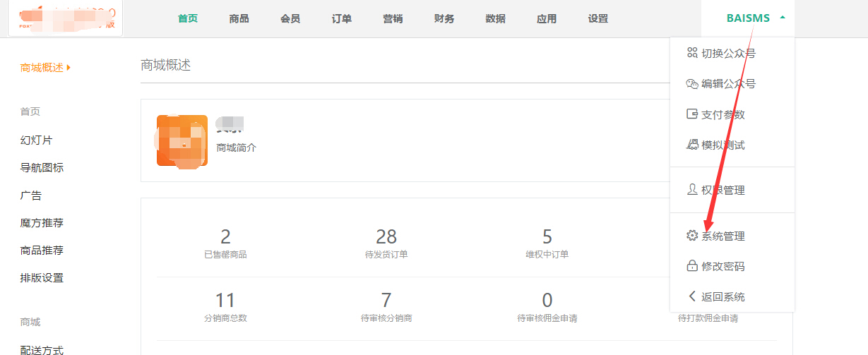Click the payment parameters (支付参数) wallet icon

click(692, 114)
